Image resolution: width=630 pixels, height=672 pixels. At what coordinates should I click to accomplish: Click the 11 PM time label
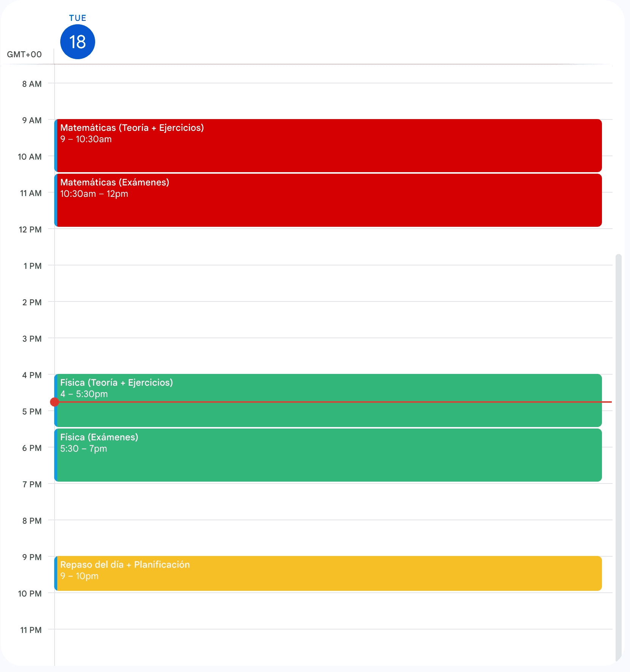point(31,630)
